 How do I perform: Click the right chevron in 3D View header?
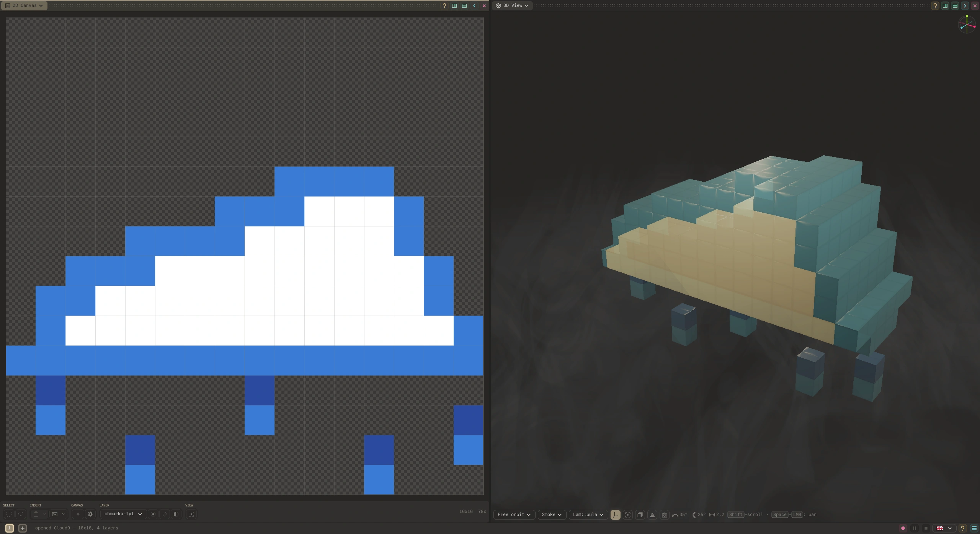[x=965, y=6]
